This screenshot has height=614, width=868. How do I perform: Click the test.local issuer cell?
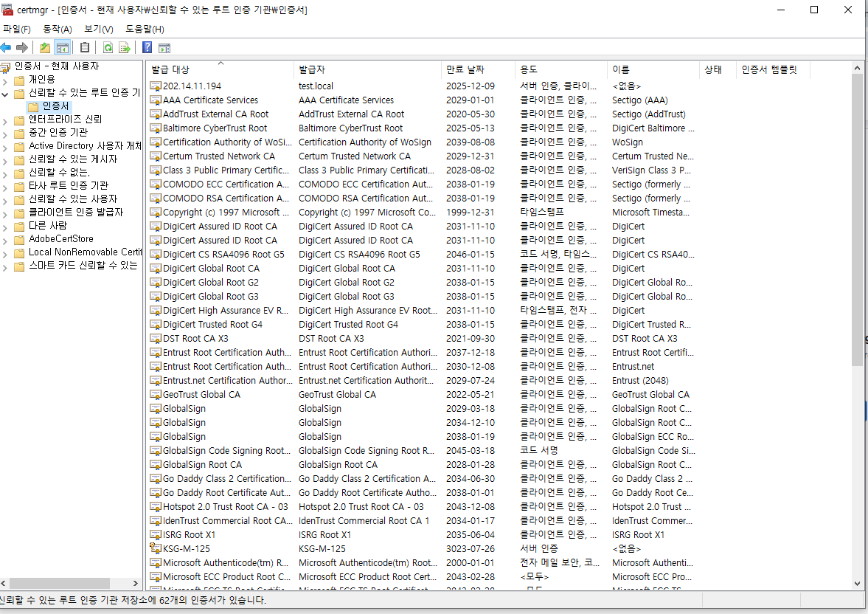tap(316, 86)
